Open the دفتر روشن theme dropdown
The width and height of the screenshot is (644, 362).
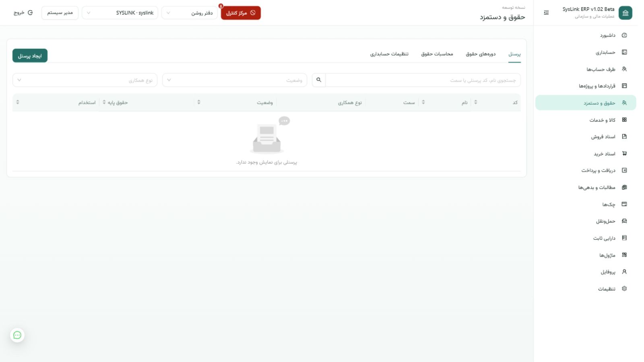click(190, 13)
